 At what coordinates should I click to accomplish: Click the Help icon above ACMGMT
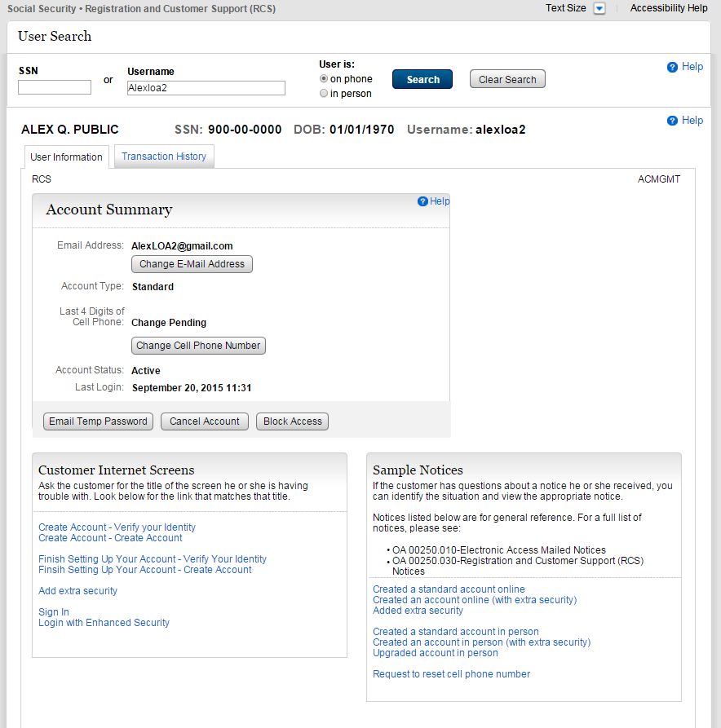(672, 121)
